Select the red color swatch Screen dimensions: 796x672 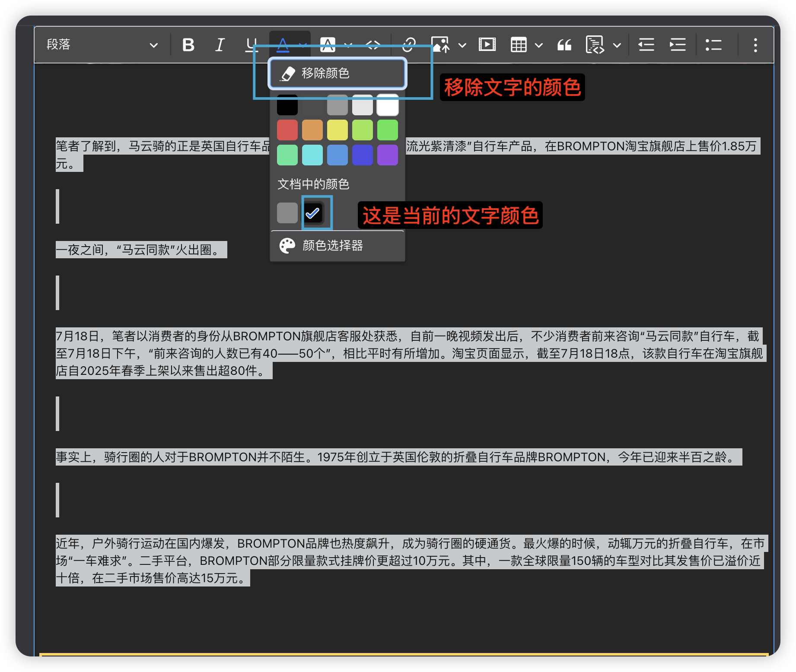[287, 130]
